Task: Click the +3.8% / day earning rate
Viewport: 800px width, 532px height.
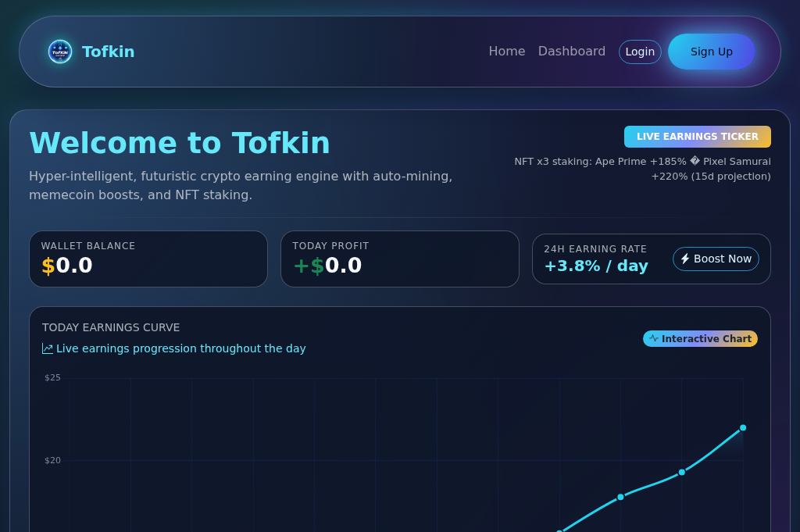Action: click(x=596, y=266)
